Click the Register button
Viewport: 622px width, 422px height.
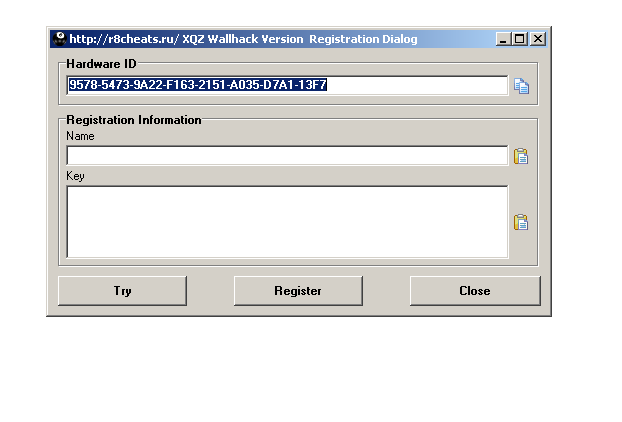(298, 291)
